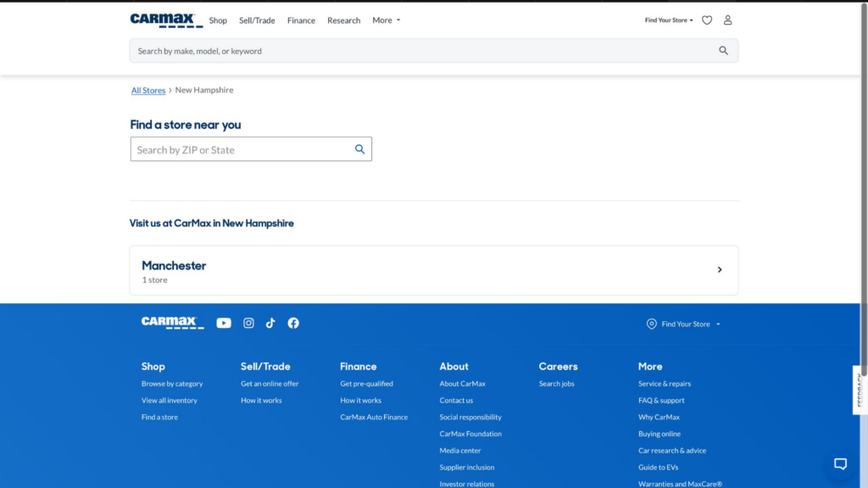Open Social responsibility link

point(470,417)
